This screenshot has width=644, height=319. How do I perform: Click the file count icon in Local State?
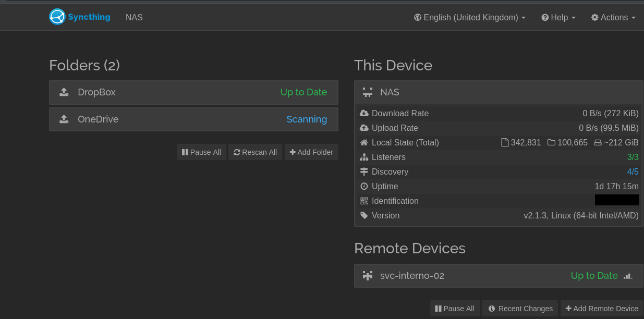pyautogui.click(x=504, y=142)
